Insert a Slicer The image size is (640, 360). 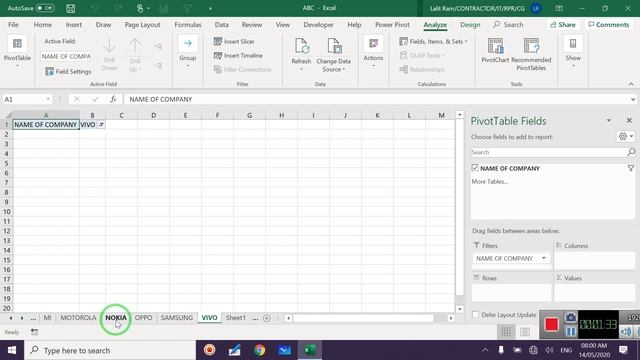click(x=234, y=41)
